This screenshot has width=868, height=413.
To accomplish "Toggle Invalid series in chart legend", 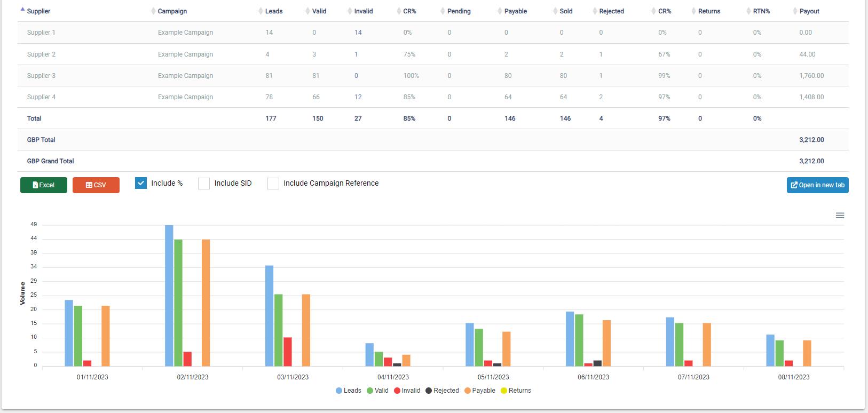I will (x=407, y=391).
